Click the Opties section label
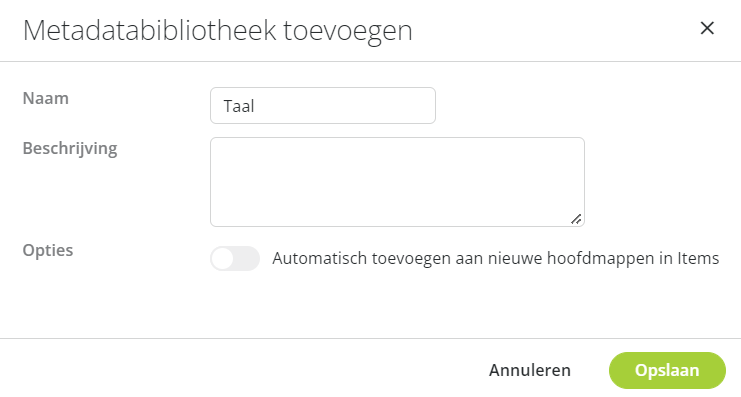741x397 pixels. (48, 250)
